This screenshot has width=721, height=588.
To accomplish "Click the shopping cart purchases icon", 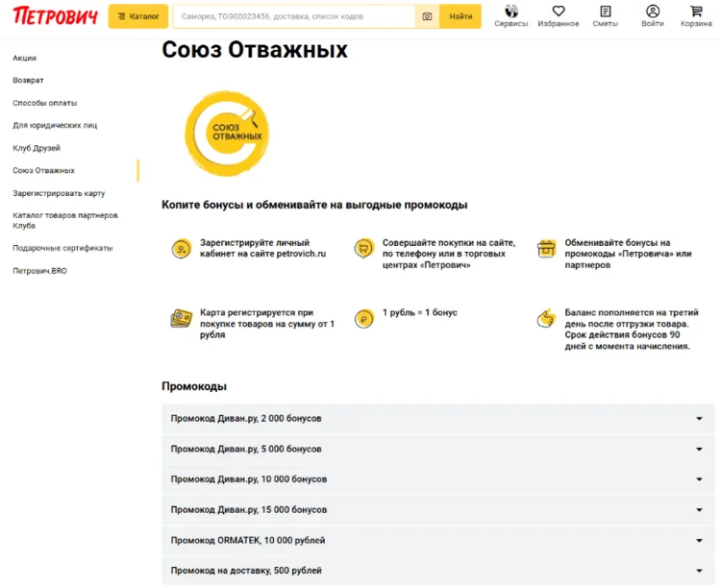I will coord(363,249).
